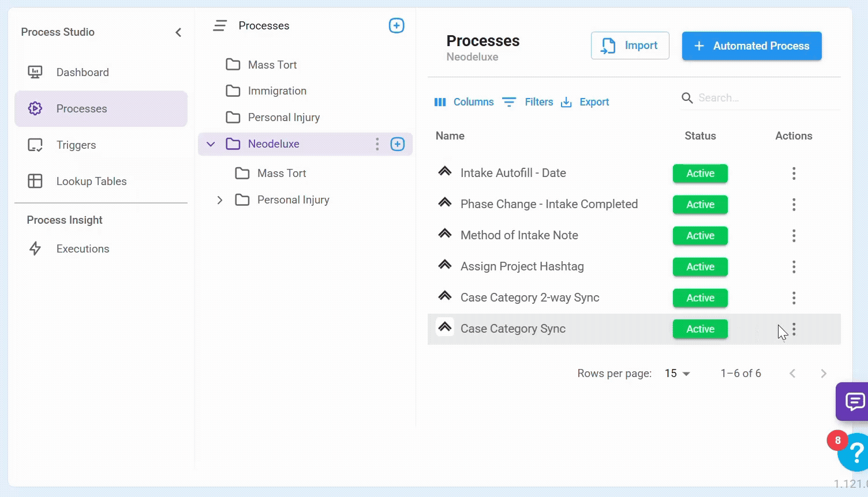Toggle the folder tree list icon beside Processes
This screenshot has width=868, height=497.
[220, 26]
